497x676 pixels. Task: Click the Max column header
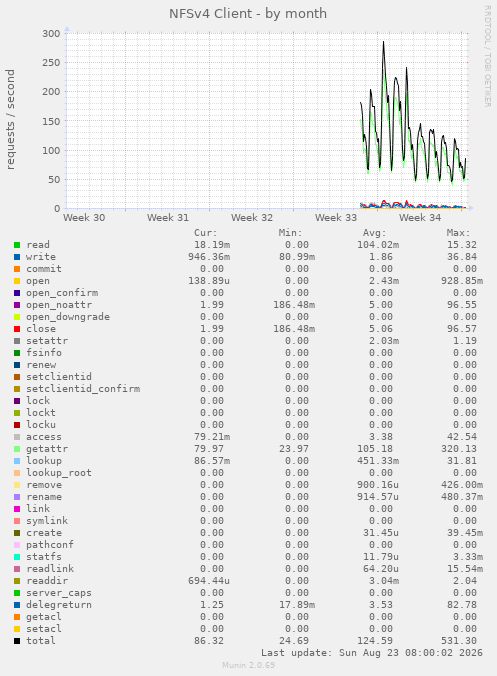click(x=458, y=233)
